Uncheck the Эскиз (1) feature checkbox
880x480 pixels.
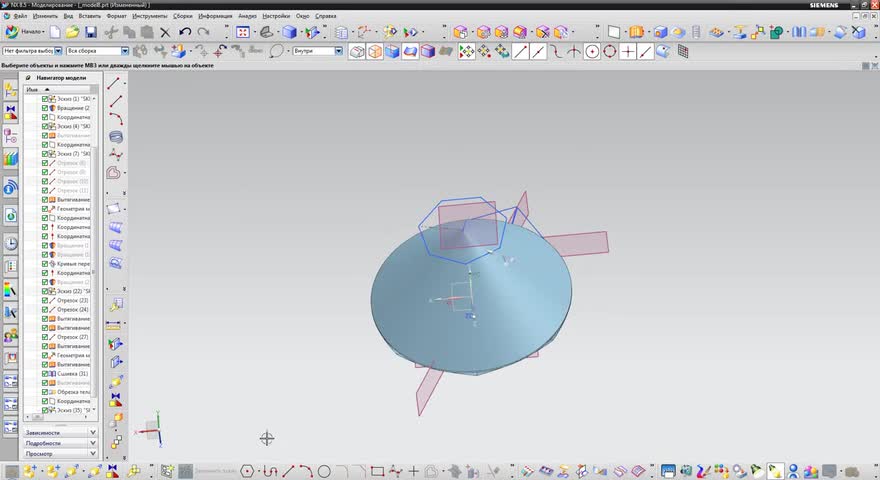pyautogui.click(x=45, y=99)
